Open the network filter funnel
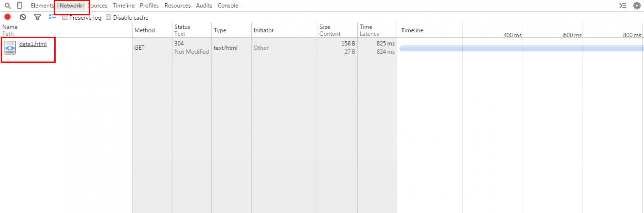 point(38,17)
